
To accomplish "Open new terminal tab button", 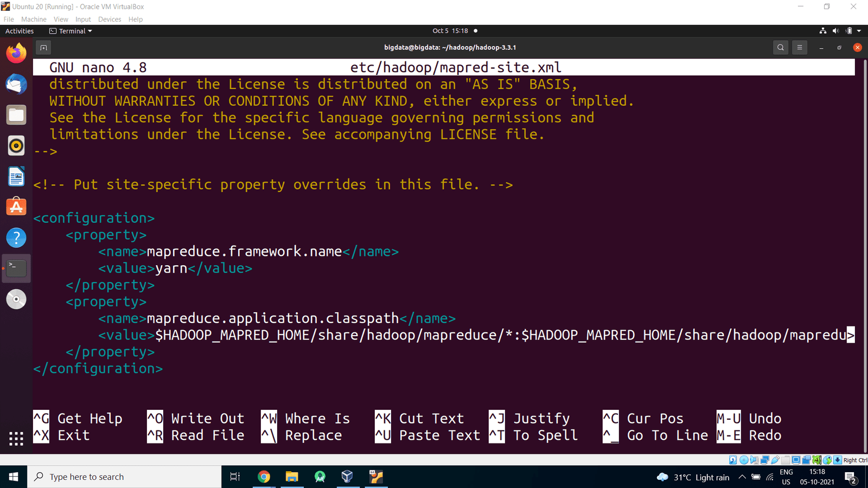I will point(43,48).
